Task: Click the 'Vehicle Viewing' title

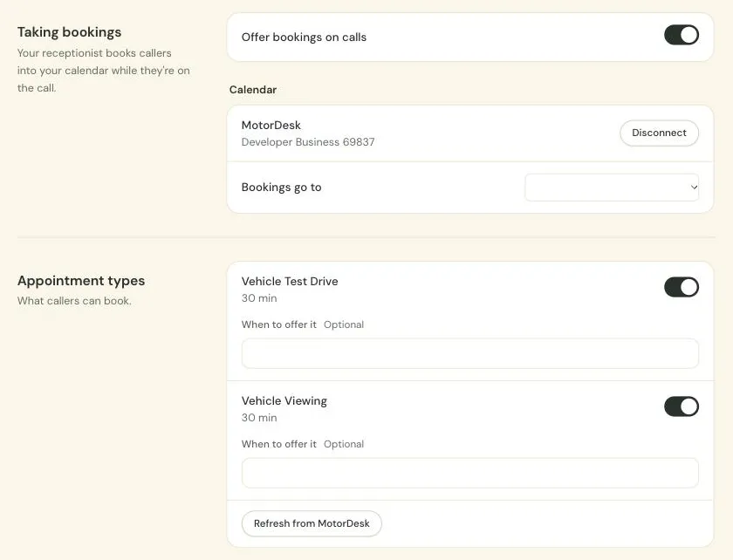Action: [284, 401]
